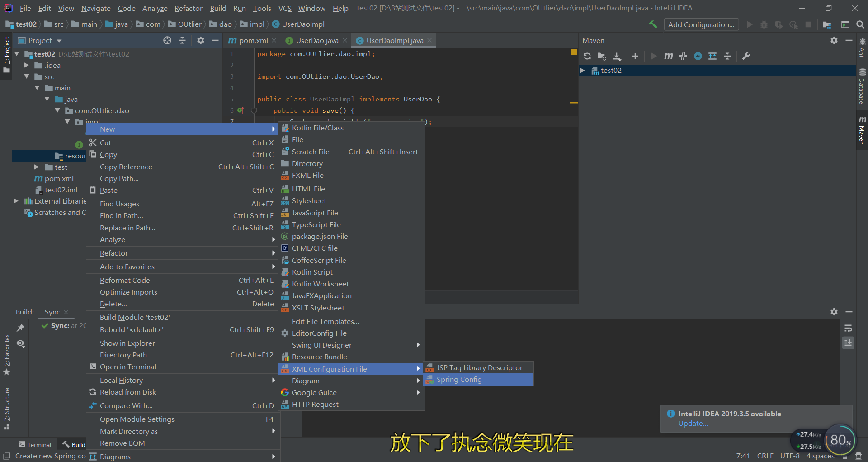Collapse the src folder
The width and height of the screenshot is (868, 462).
tap(27, 76)
